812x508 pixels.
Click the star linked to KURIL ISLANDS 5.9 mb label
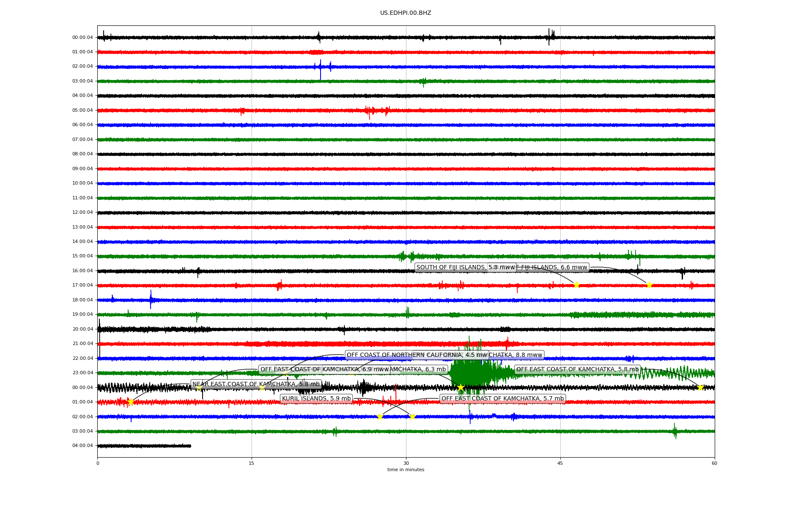coord(412,417)
